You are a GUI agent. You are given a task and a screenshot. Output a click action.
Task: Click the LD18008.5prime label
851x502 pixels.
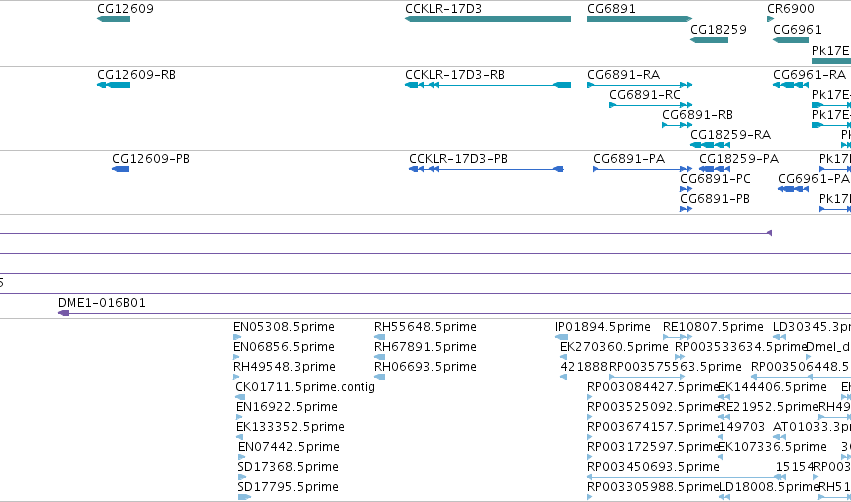pos(769,487)
